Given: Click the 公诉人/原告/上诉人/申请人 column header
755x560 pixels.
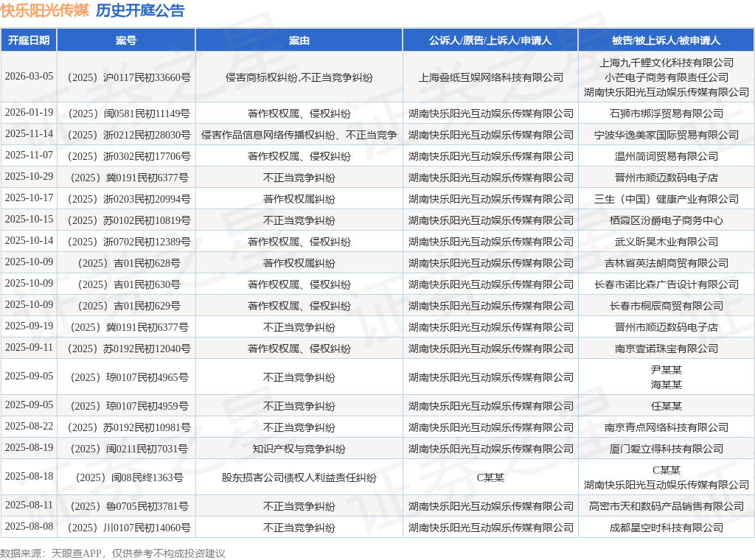Looking at the screenshot, I should click(490, 41).
